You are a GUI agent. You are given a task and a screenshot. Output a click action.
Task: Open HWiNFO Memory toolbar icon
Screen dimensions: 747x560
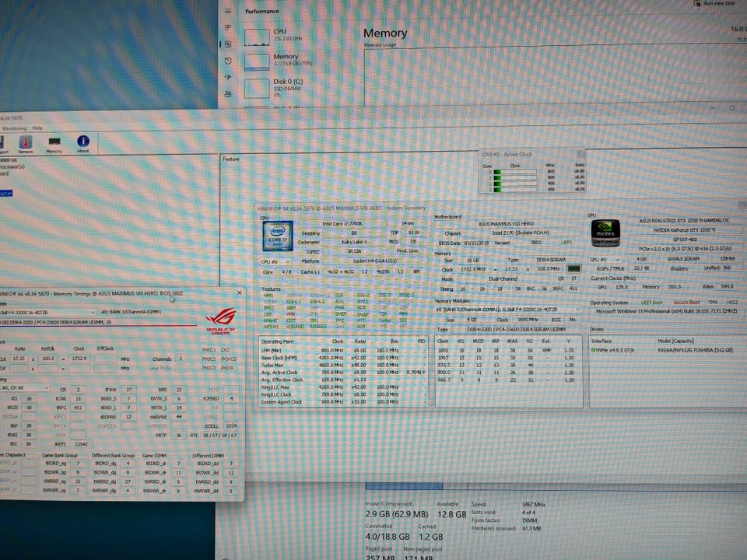click(x=54, y=144)
